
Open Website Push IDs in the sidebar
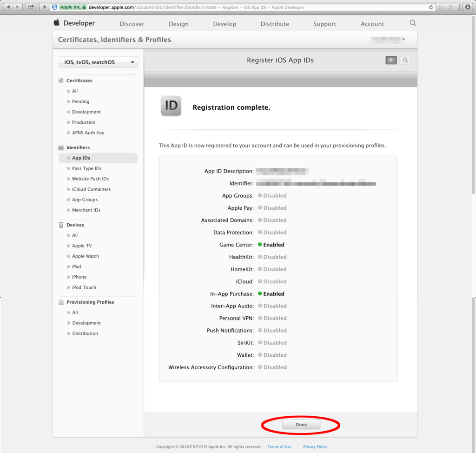coord(91,179)
